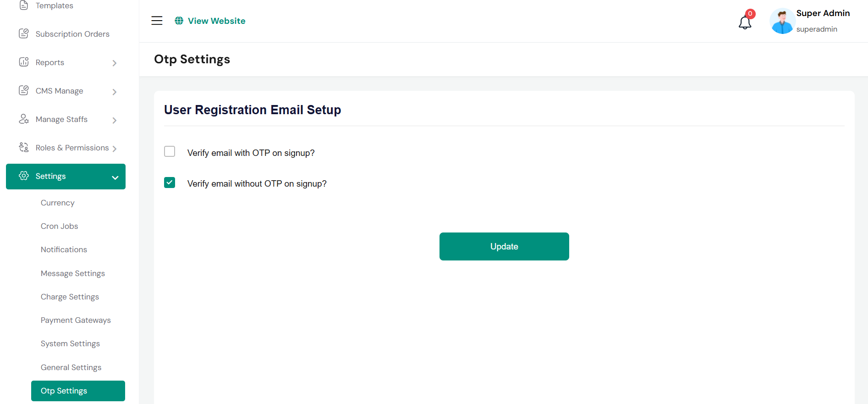Click the globe icon beside View Website
868x404 pixels.
pyautogui.click(x=179, y=21)
